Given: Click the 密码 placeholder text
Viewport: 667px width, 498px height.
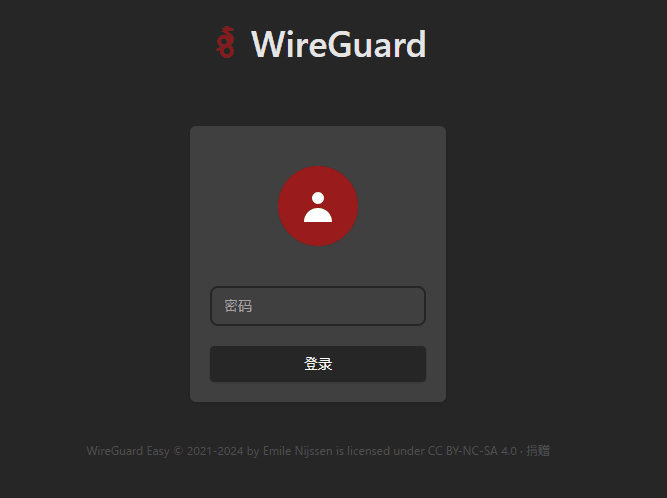Looking at the screenshot, I should 238,306.
